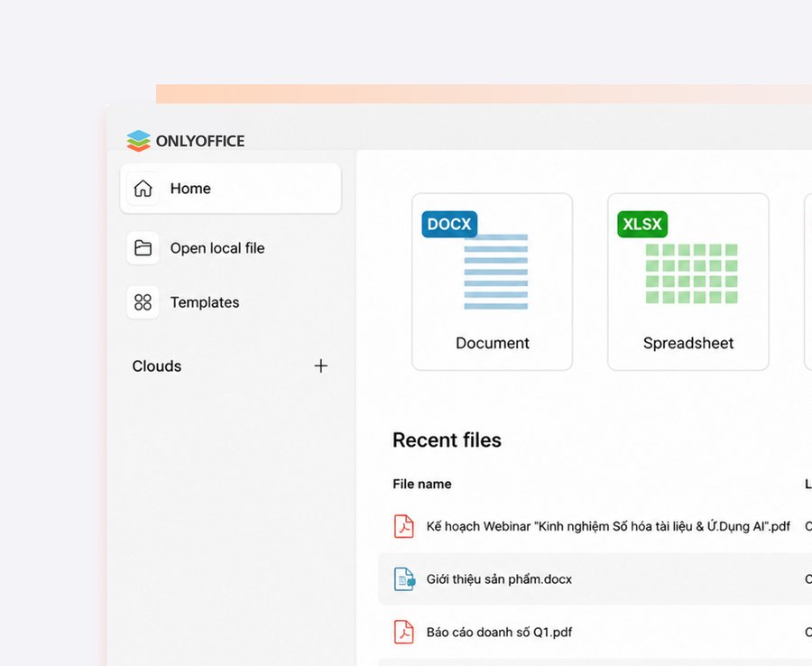Click the blue DOCX badge
812x666 pixels.
click(449, 224)
